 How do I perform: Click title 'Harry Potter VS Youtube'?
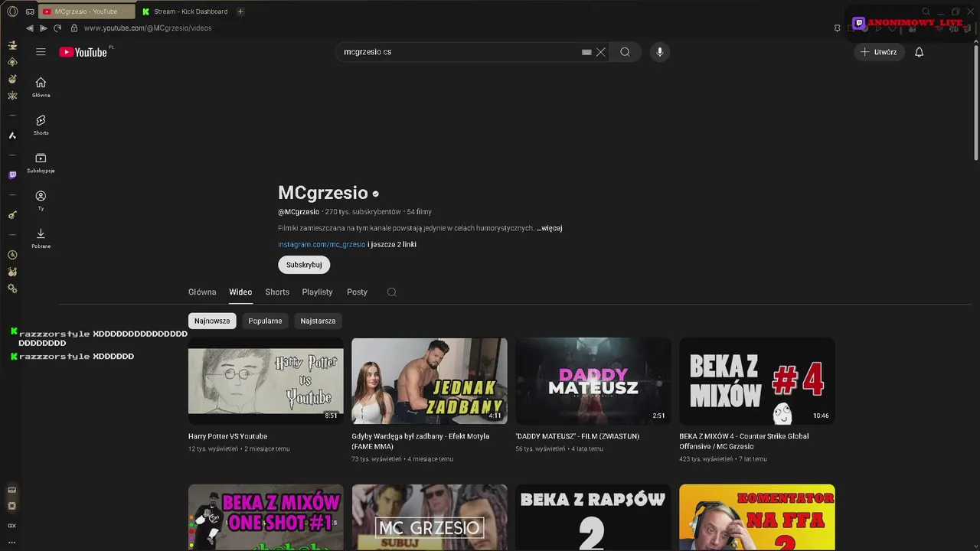pyautogui.click(x=227, y=436)
